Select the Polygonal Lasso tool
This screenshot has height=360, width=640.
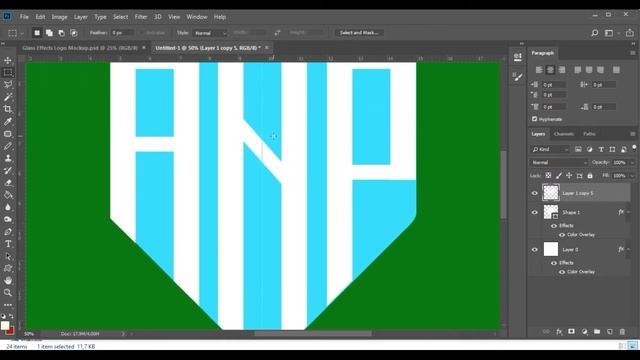click(8, 84)
